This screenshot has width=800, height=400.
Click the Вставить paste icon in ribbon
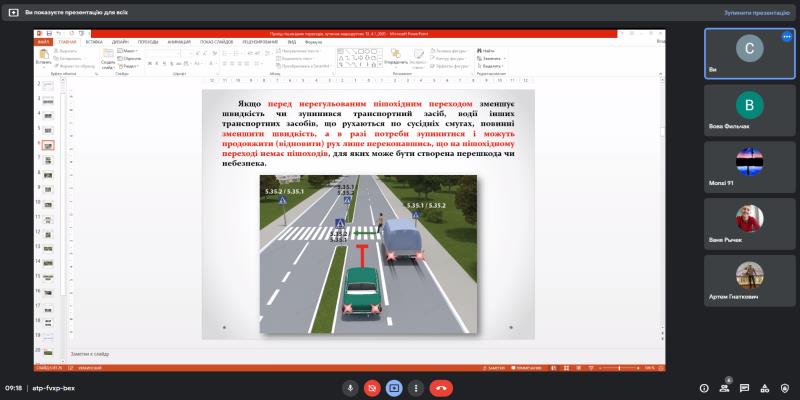43,57
